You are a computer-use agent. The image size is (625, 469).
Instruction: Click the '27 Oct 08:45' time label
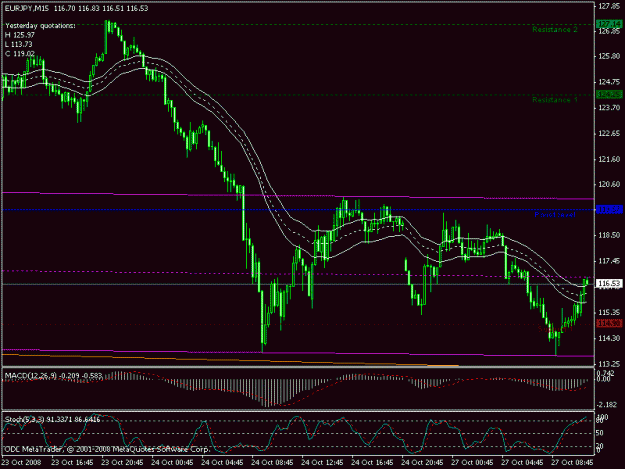click(572, 463)
